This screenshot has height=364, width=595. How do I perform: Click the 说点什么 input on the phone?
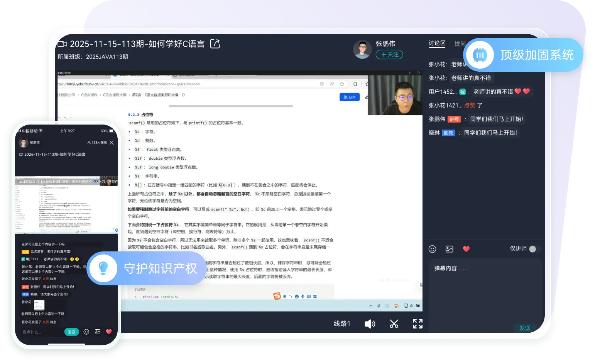pos(41,332)
